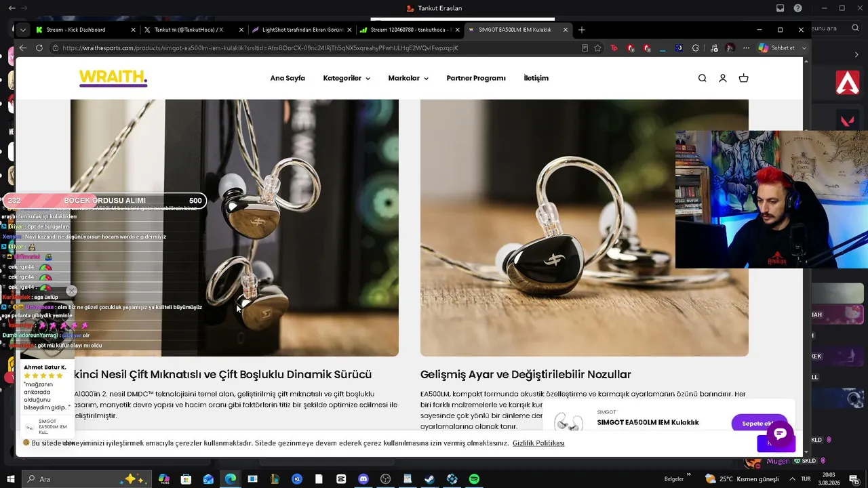Open the Sohbet et Copilot button

click(776, 48)
